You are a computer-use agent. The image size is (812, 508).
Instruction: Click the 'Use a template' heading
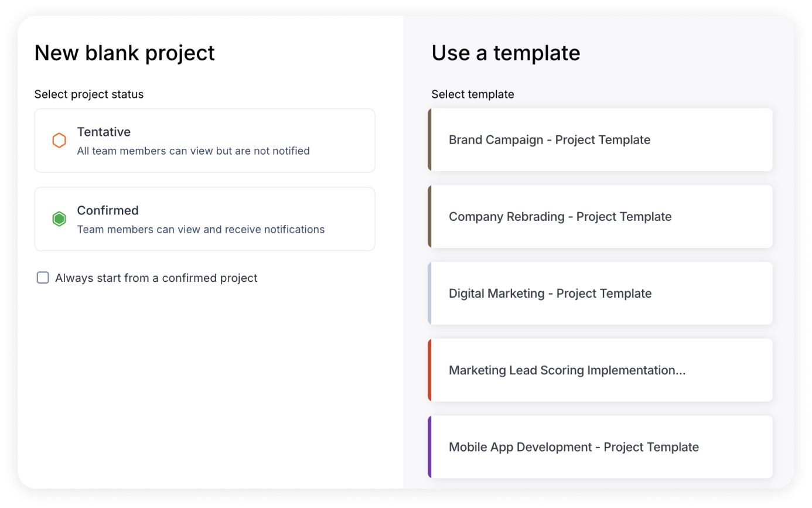tap(506, 53)
